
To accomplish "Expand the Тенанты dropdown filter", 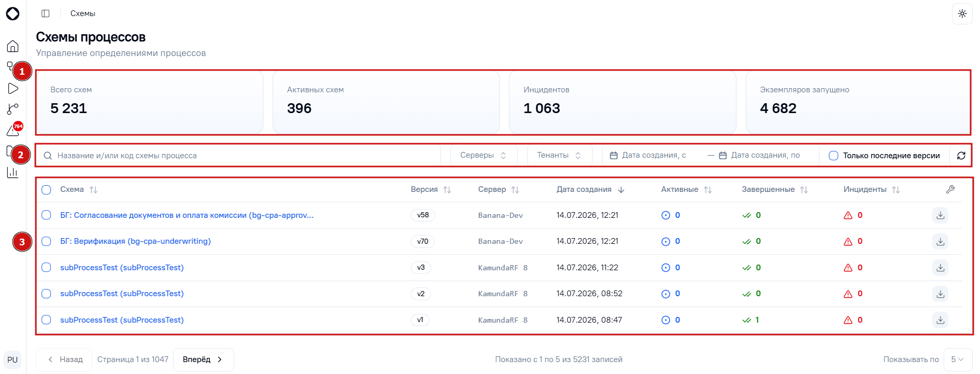I will tap(559, 155).
